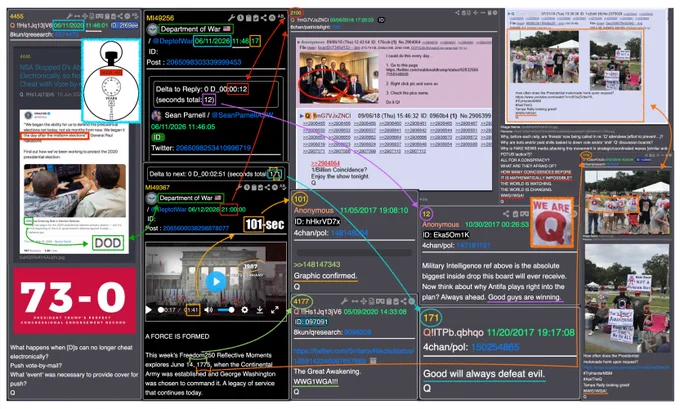The width and height of the screenshot is (680, 409).
Task: Click post number MI49367
Action: pyautogui.click(x=157, y=187)
